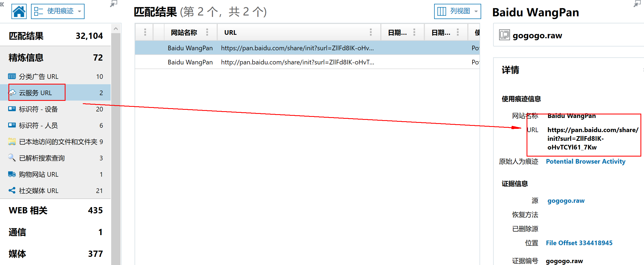This screenshot has height=265, width=644.
Task: Collapse the left sidebar with double chevron
Action: pyautogui.click(x=2, y=4)
